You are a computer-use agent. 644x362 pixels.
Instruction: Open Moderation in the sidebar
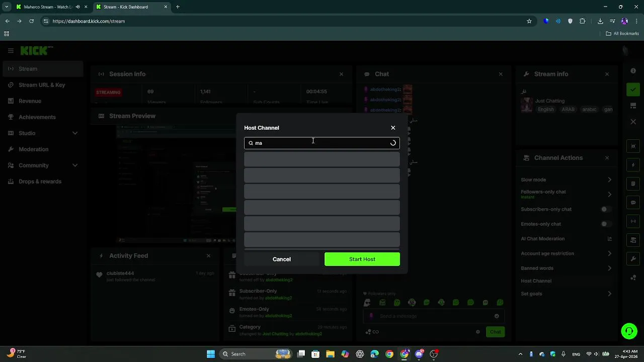(x=43, y=149)
